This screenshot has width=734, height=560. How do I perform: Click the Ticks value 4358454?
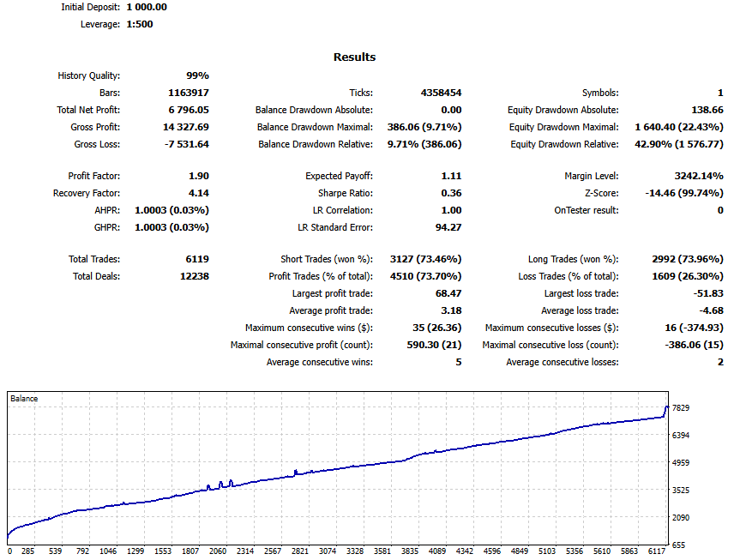tap(441, 93)
